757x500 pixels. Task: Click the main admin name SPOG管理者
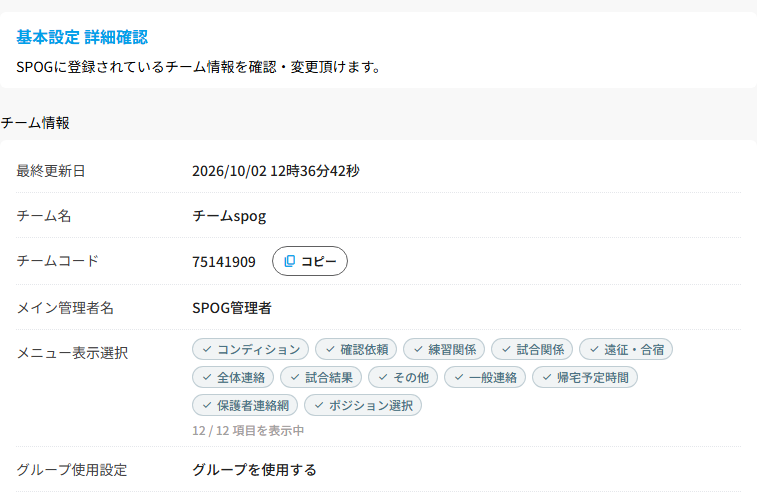232,308
